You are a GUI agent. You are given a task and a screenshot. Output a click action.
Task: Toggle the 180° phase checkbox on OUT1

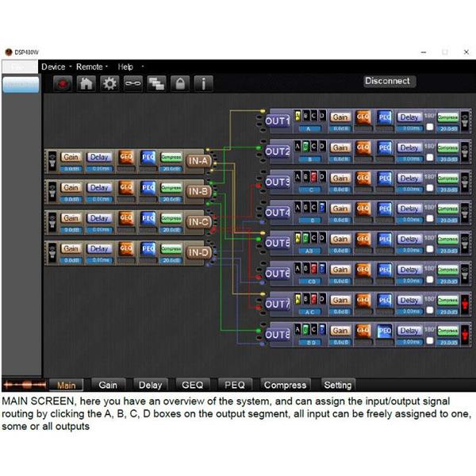[429, 126]
